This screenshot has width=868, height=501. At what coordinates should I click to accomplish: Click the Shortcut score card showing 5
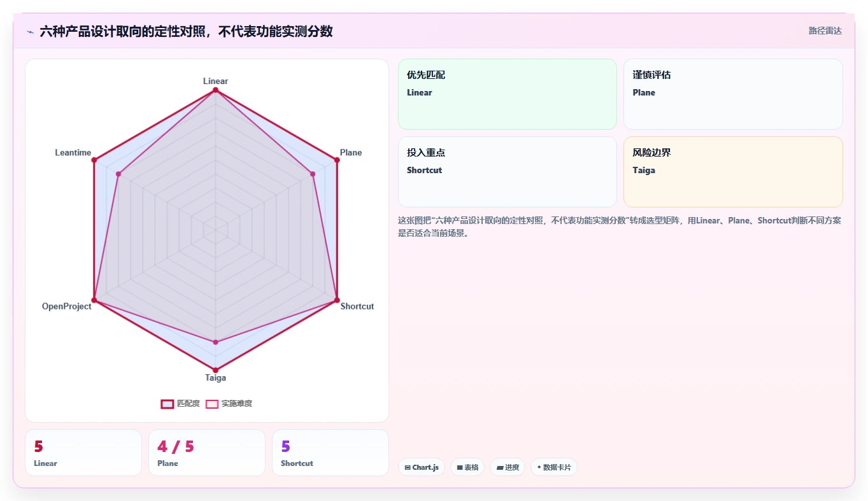coord(331,453)
